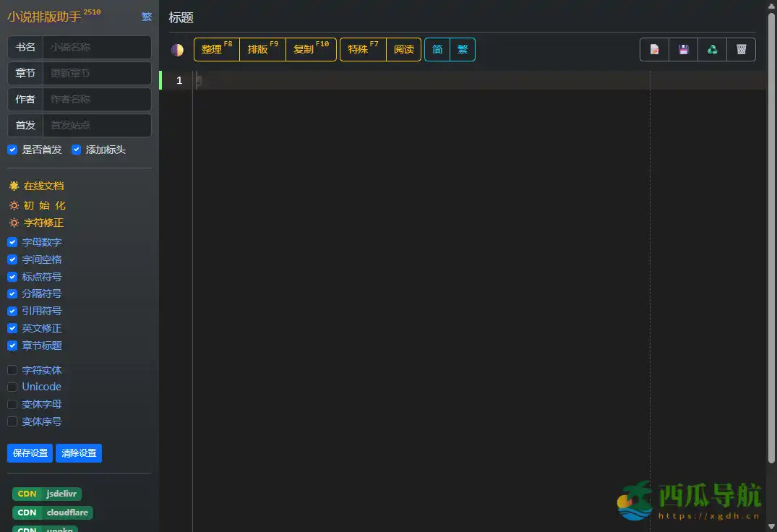Click the new document icon in toolbar

654,50
